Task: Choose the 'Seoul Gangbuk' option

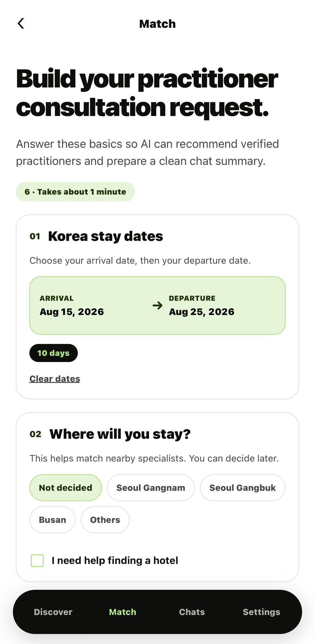Action: tap(243, 487)
